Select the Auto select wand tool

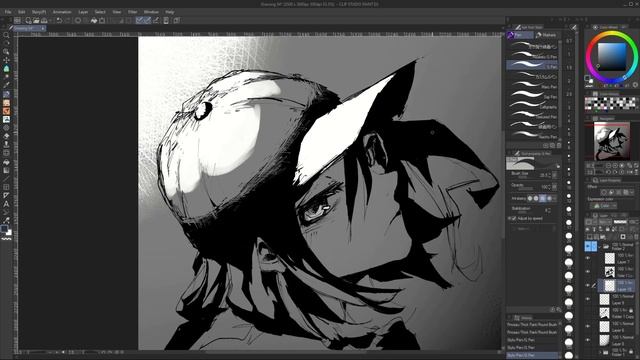pos(6,77)
